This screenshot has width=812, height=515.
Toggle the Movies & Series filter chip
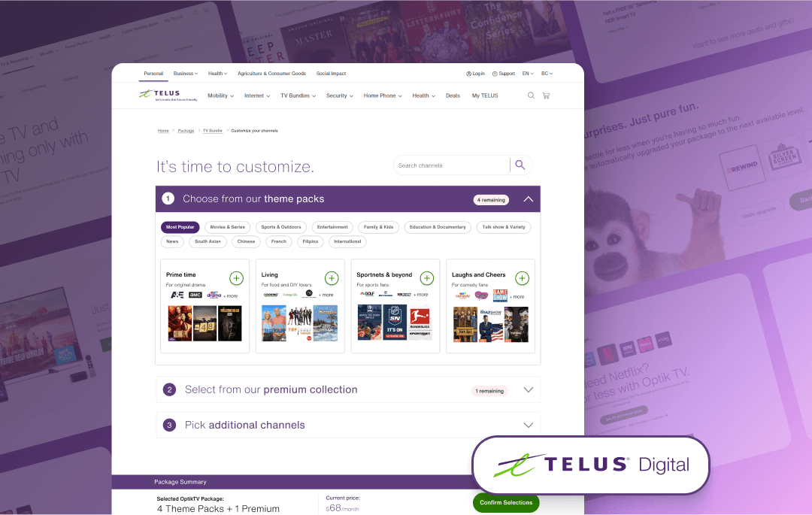pyautogui.click(x=227, y=227)
